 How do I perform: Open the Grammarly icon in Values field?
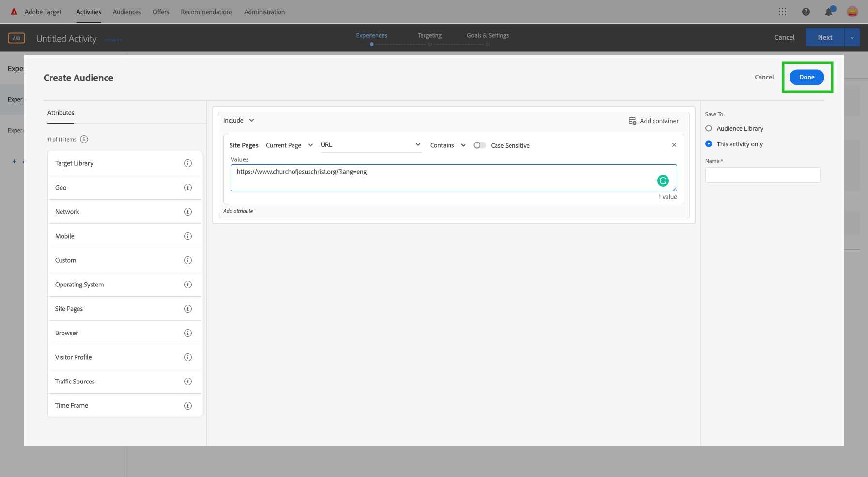663,180
